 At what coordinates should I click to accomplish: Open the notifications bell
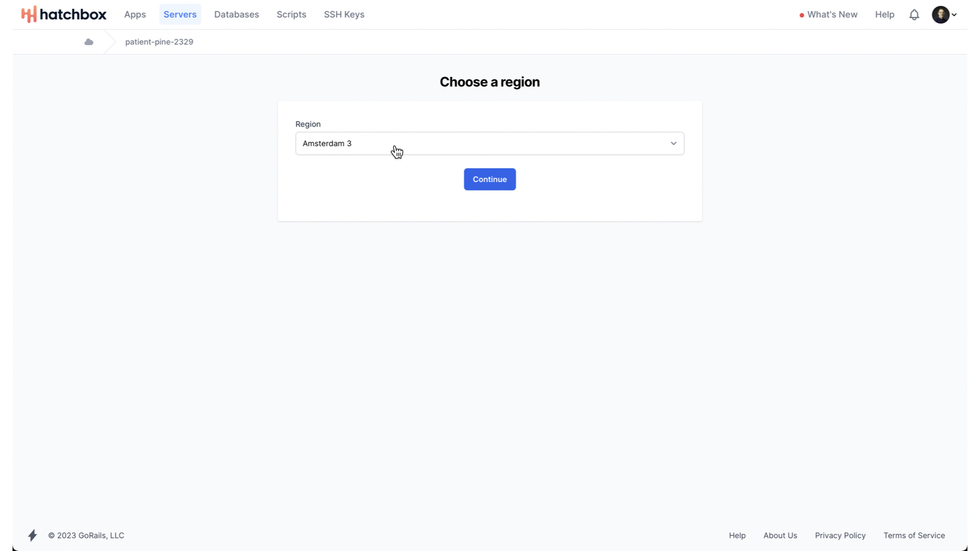click(x=914, y=15)
